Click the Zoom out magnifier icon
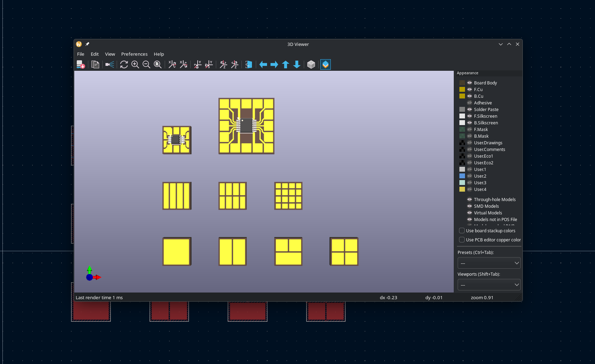This screenshot has height=364, width=595. (x=146, y=64)
